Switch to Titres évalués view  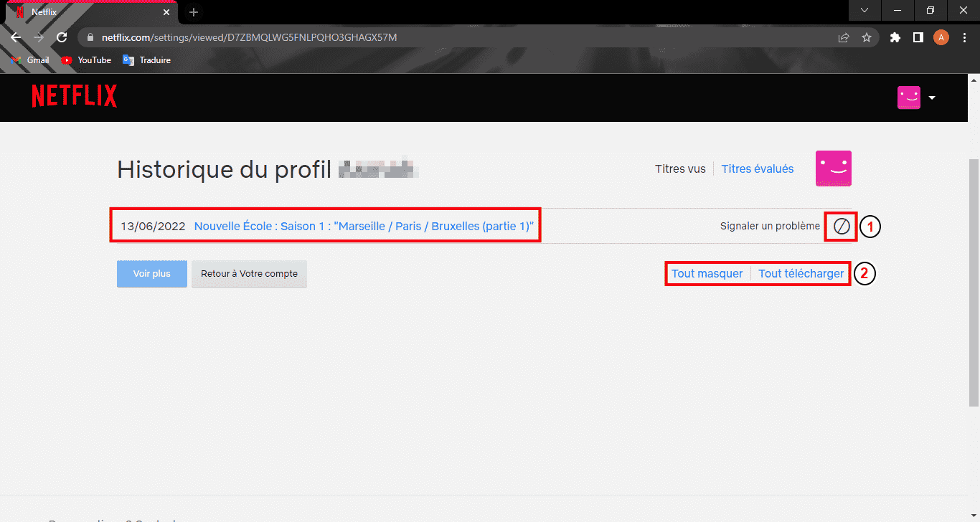758,169
